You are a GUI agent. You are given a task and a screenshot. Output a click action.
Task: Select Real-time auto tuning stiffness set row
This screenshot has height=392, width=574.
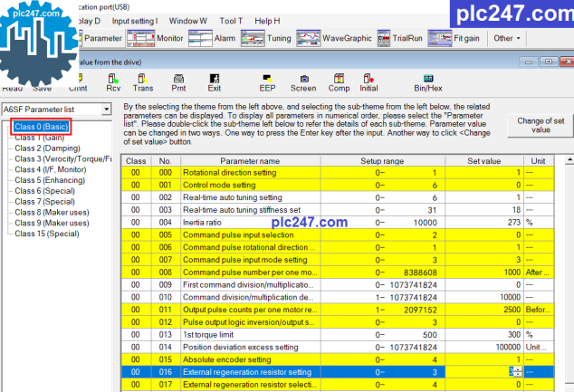338,210
